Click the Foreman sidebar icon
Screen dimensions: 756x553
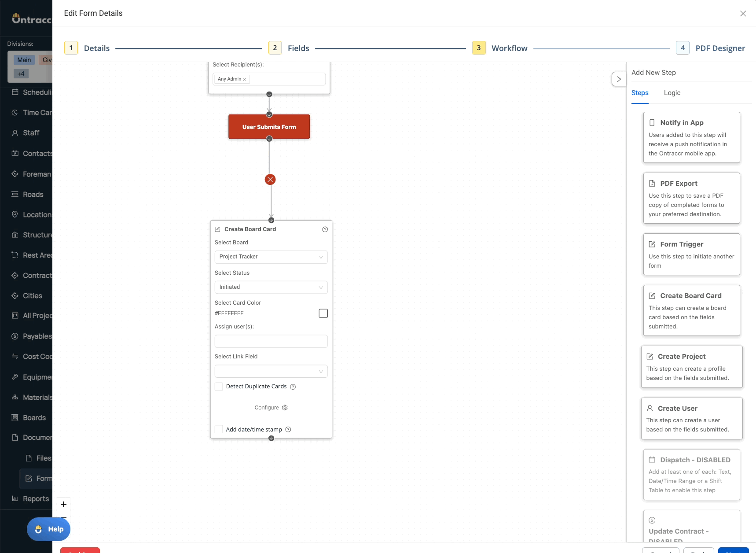15,174
